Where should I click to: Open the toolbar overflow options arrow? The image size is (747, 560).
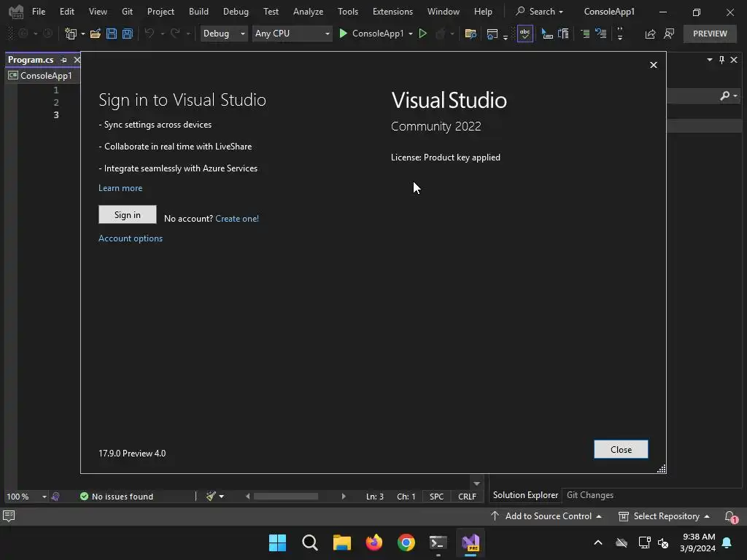pyautogui.click(x=620, y=34)
